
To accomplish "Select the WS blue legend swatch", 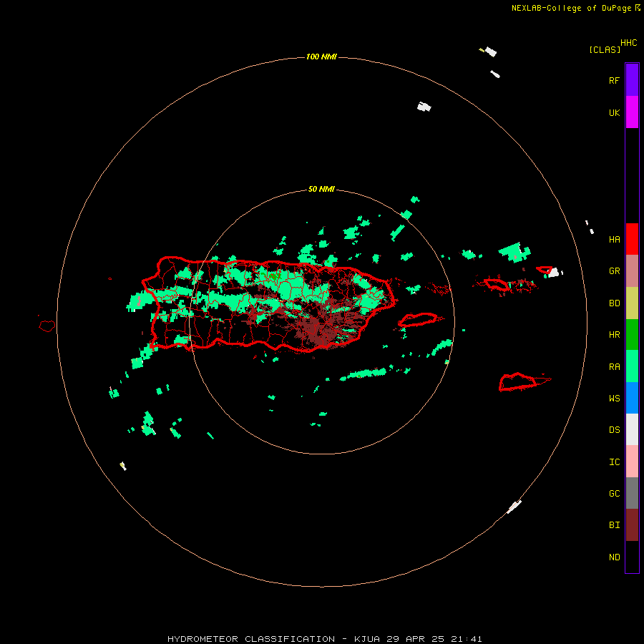I will click(632, 398).
